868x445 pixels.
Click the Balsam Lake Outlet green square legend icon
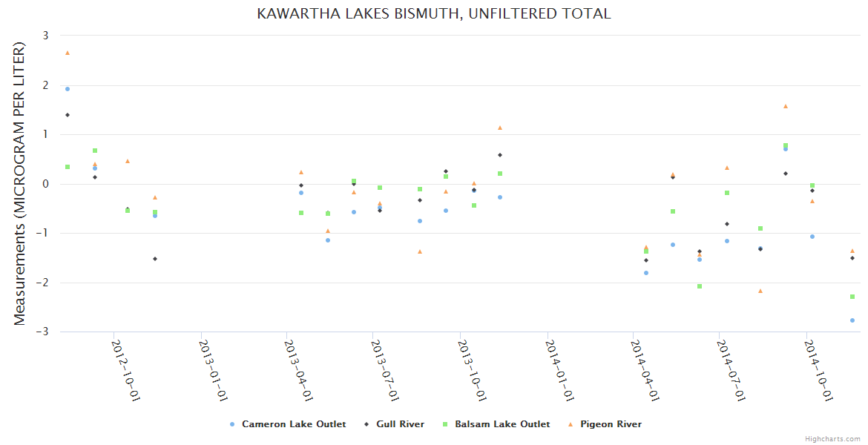(x=446, y=424)
